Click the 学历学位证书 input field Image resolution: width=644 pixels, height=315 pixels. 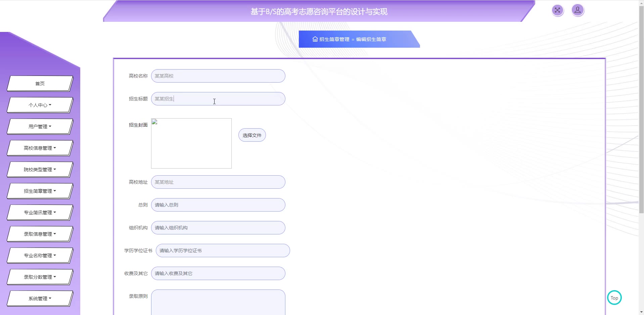click(223, 251)
